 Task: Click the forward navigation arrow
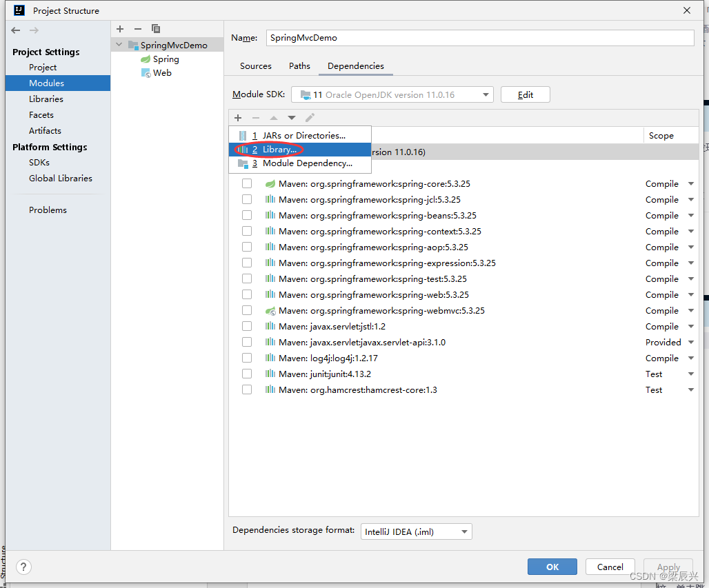(x=34, y=30)
